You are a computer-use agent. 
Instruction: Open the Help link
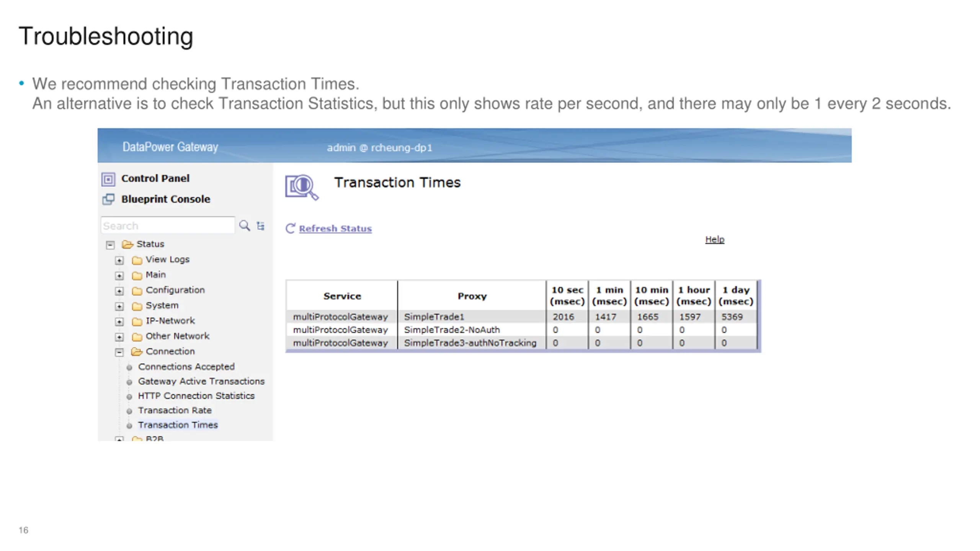coord(715,240)
